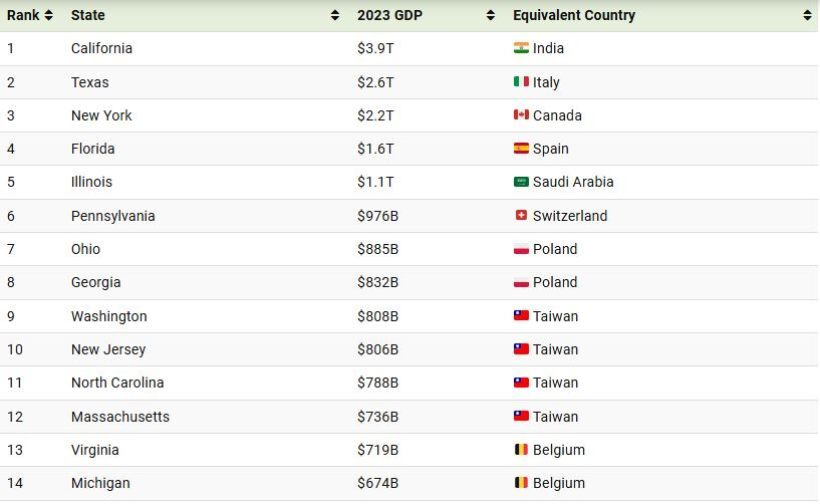Screen dimensions: 820x504
Task: Click the Italy flag icon
Action: pyautogui.click(x=521, y=82)
